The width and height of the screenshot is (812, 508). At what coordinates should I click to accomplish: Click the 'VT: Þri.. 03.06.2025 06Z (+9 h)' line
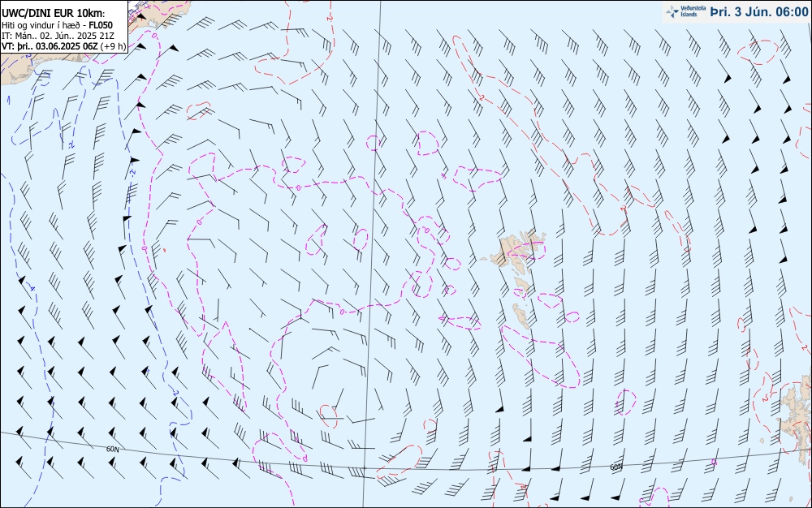point(63,46)
